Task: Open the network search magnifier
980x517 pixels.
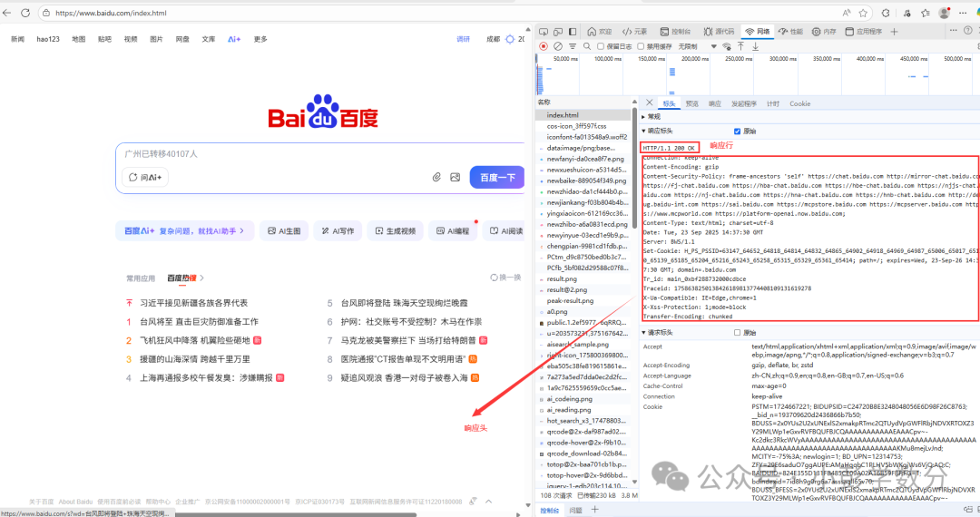Action: [x=587, y=46]
